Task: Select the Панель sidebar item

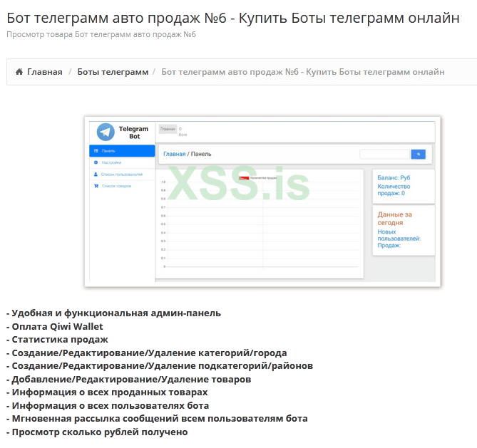Action: [x=122, y=151]
